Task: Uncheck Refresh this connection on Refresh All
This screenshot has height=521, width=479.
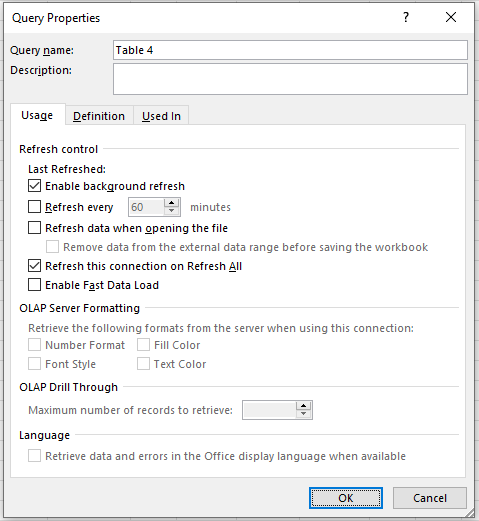Action: pos(34,266)
